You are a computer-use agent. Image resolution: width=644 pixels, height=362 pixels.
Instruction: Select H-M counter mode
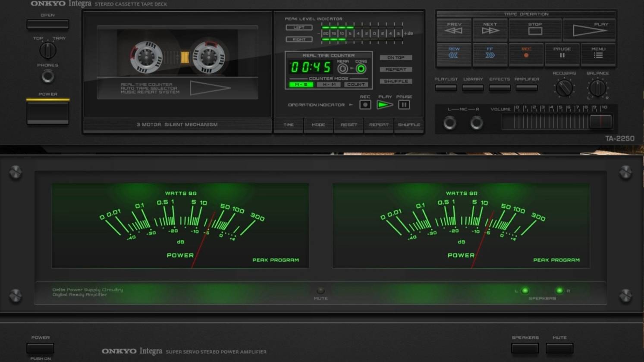point(329,84)
